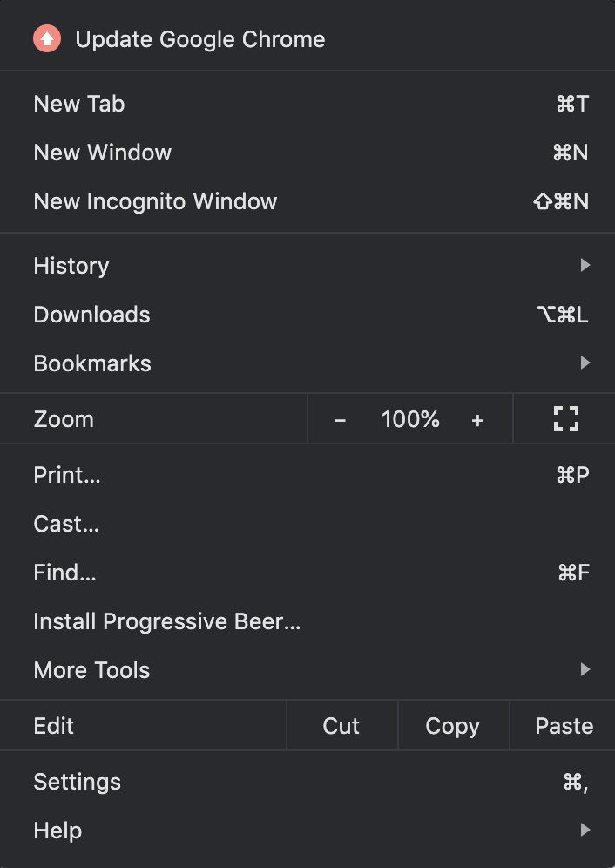Cast the current tab
615x868 pixels.
point(65,524)
